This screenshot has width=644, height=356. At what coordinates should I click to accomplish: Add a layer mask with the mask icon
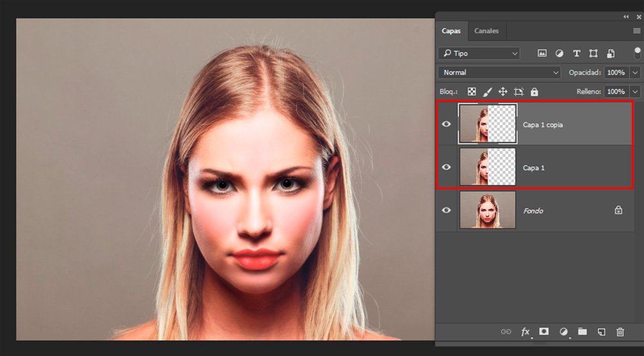click(x=544, y=332)
